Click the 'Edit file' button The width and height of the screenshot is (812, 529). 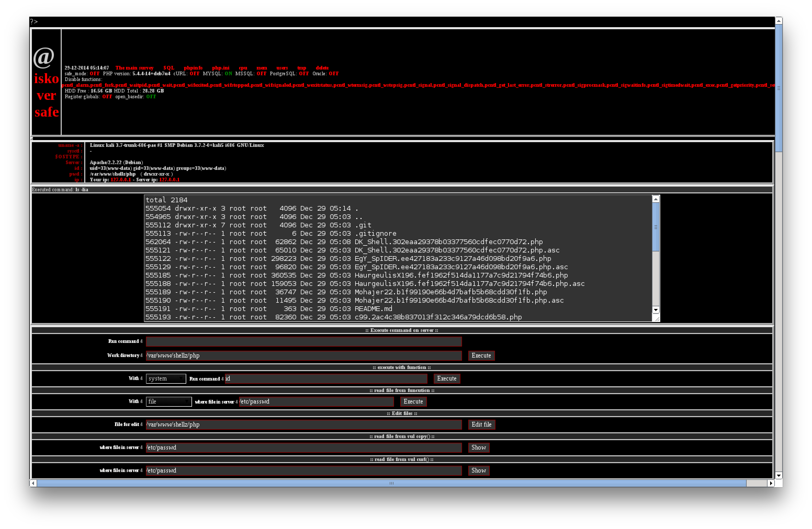(x=481, y=424)
